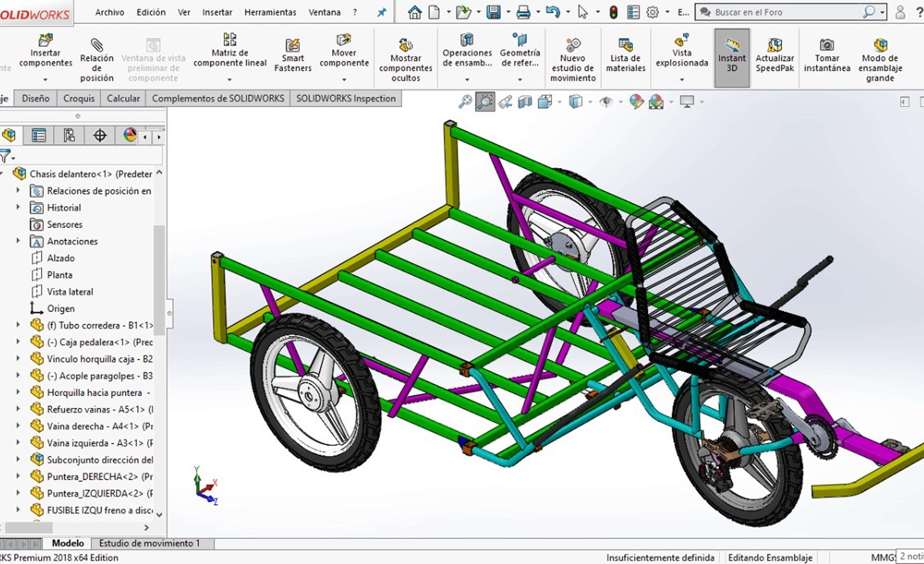Open Relación de posición tool
The height and width of the screenshot is (564, 924).
click(x=97, y=60)
